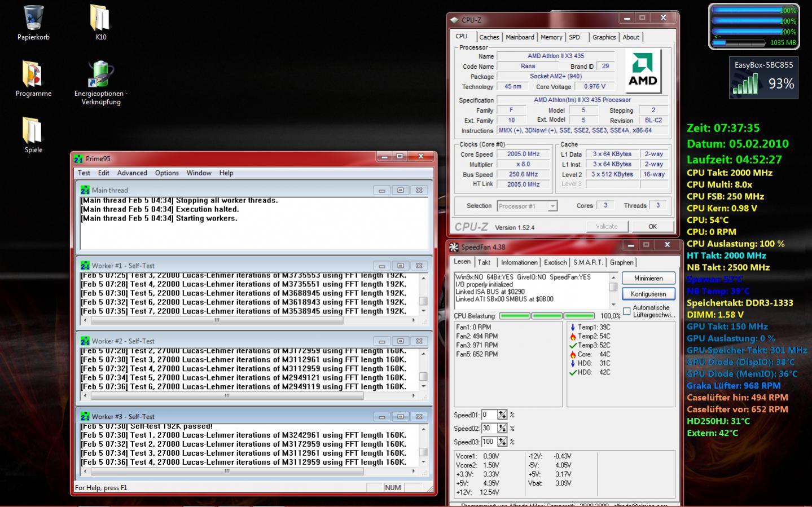Click the Worker #2 Self-Test window icon
This screenshot has height=507, width=812.
(x=85, y=341)
